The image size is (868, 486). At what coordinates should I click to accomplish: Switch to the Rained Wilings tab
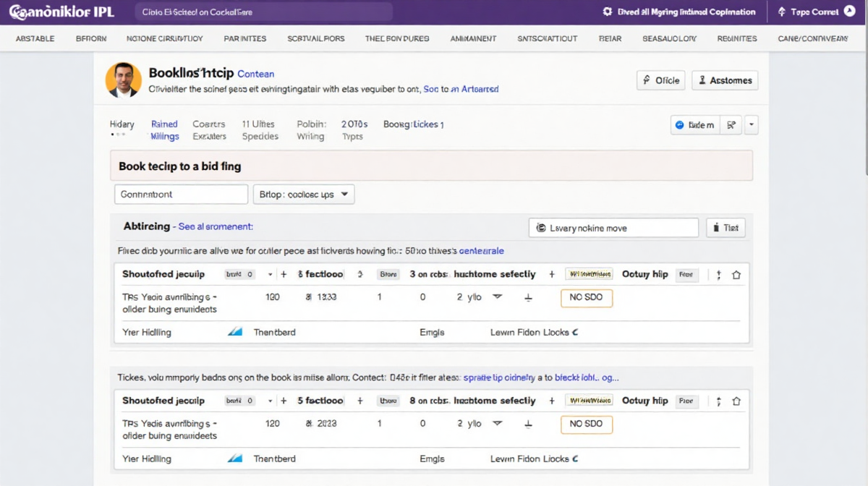165,130
